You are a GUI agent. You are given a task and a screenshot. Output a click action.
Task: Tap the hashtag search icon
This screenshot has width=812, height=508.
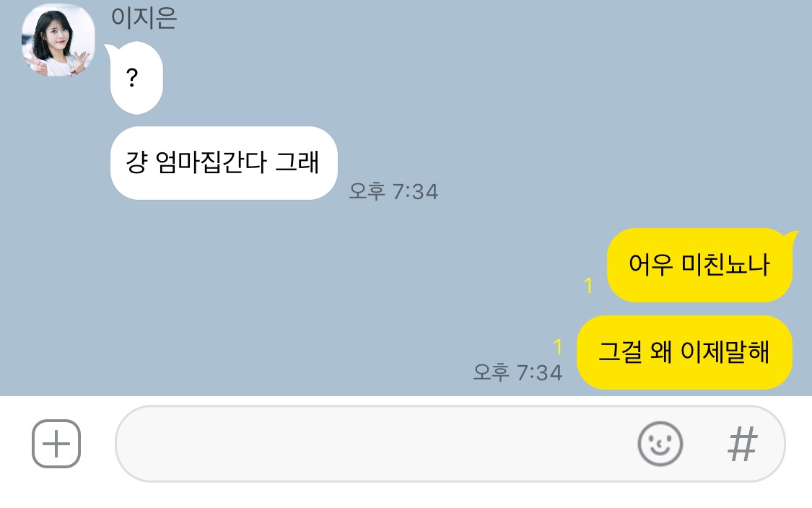point(743,444)
